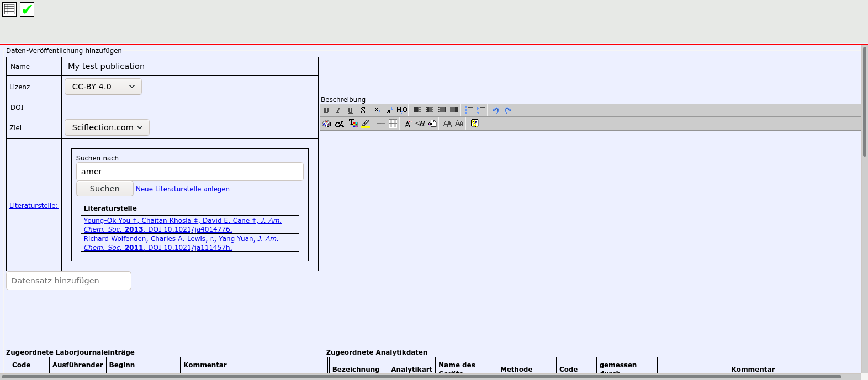Toggle italic formatting

(x=338, y=110)
